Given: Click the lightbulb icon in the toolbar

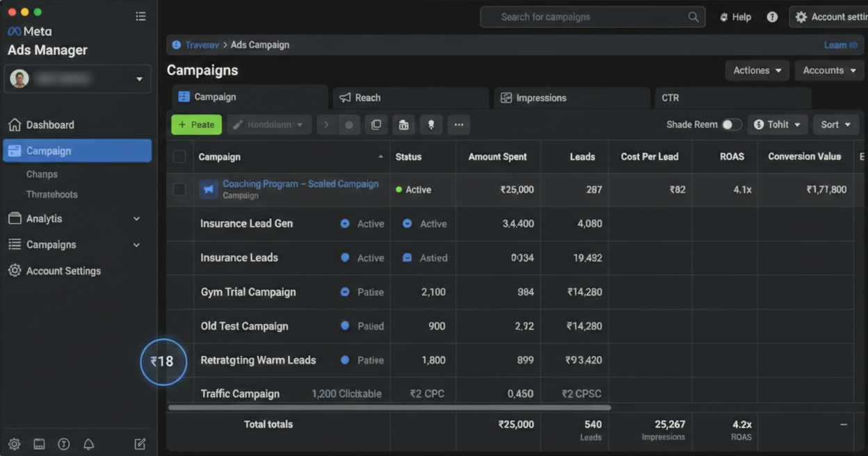Looking at the screenshot, I should (431, 125).
